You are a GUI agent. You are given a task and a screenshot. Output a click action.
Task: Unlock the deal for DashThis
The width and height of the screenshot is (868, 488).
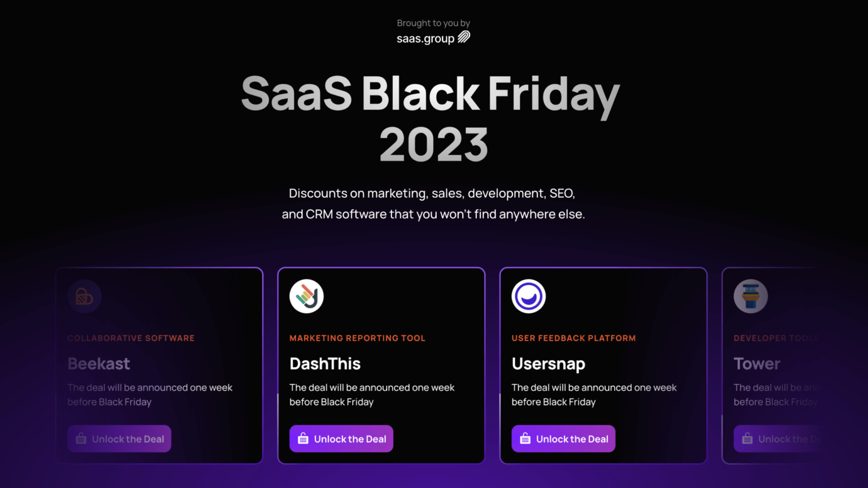[341, 438]
